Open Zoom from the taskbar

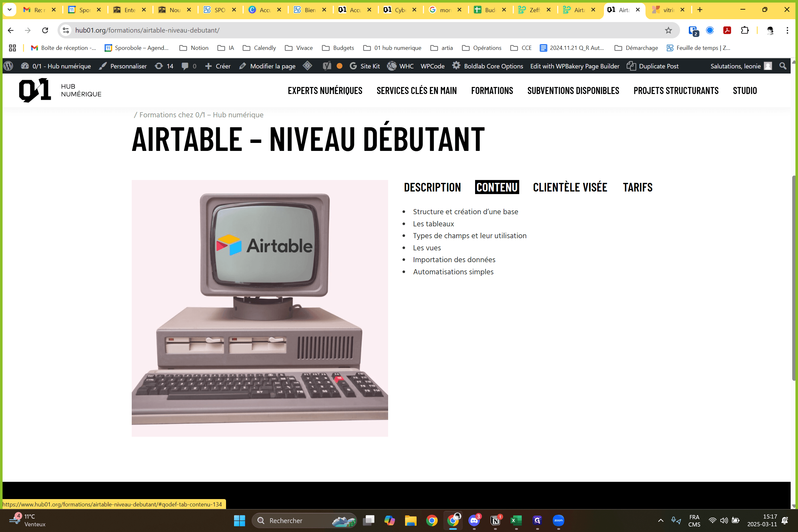point(559,520)
